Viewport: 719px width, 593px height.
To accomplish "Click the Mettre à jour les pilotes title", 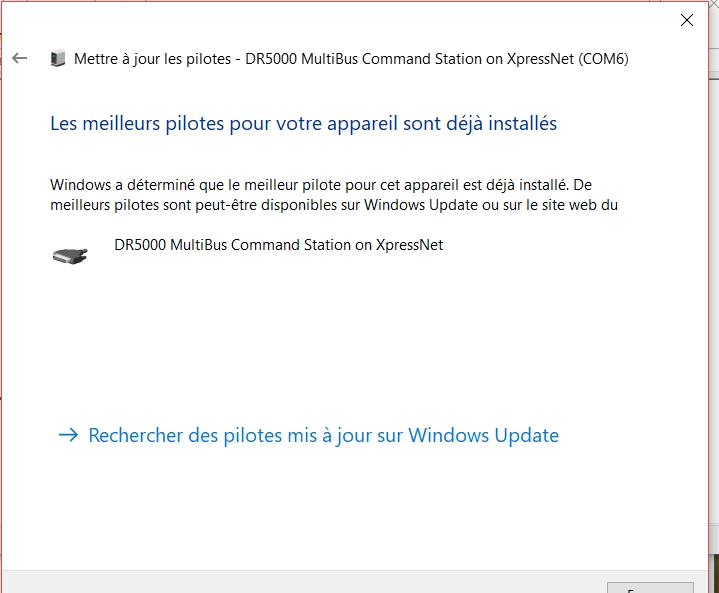I will click(152, 59).
